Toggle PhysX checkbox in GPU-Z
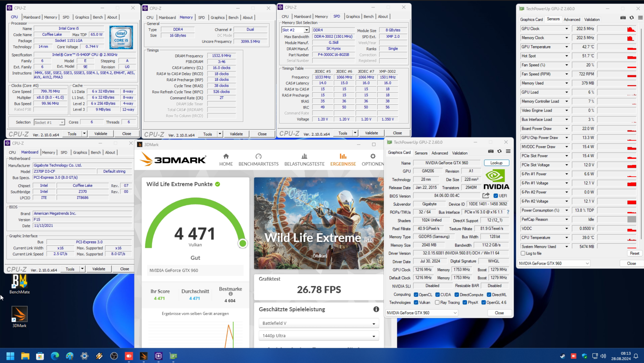 pos(465,302)
